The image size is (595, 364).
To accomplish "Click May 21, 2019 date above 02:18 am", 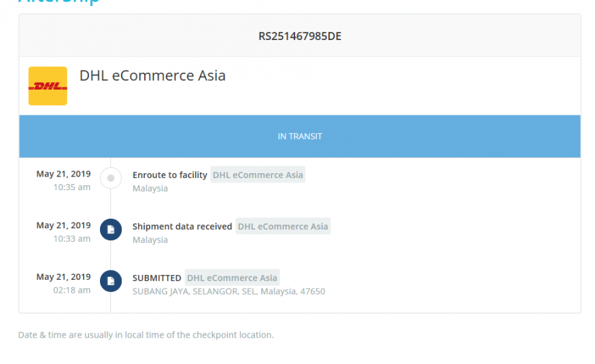I will click(63, 277).
